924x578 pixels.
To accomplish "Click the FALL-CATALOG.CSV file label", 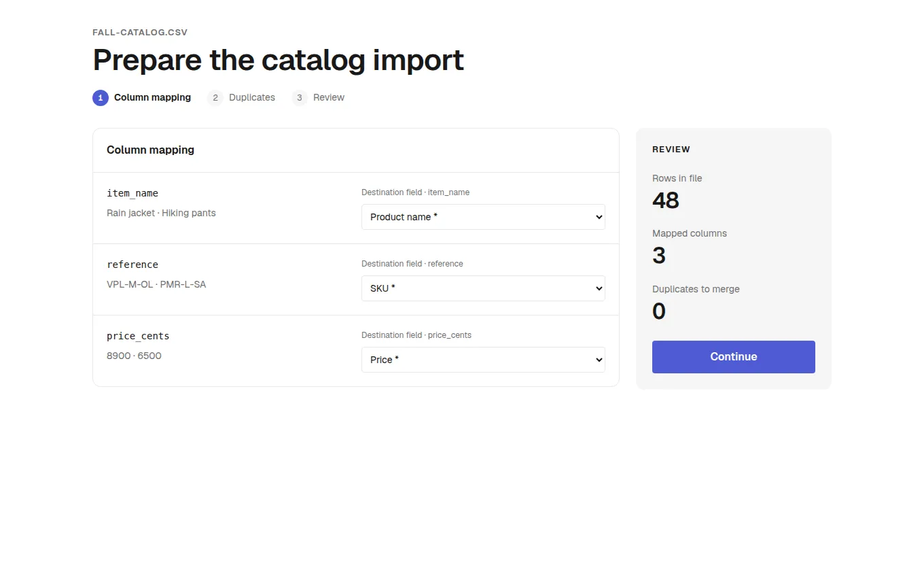I will 140,33.
